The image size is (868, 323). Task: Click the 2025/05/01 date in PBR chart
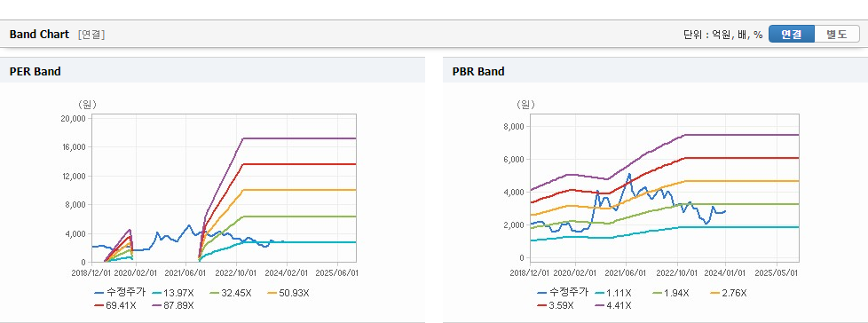click(x=777, y=272)
